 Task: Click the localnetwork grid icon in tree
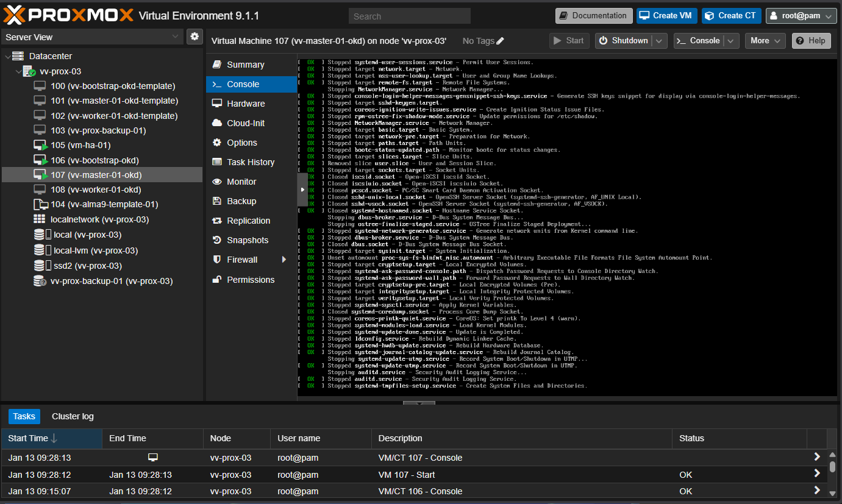coord(40,219)
